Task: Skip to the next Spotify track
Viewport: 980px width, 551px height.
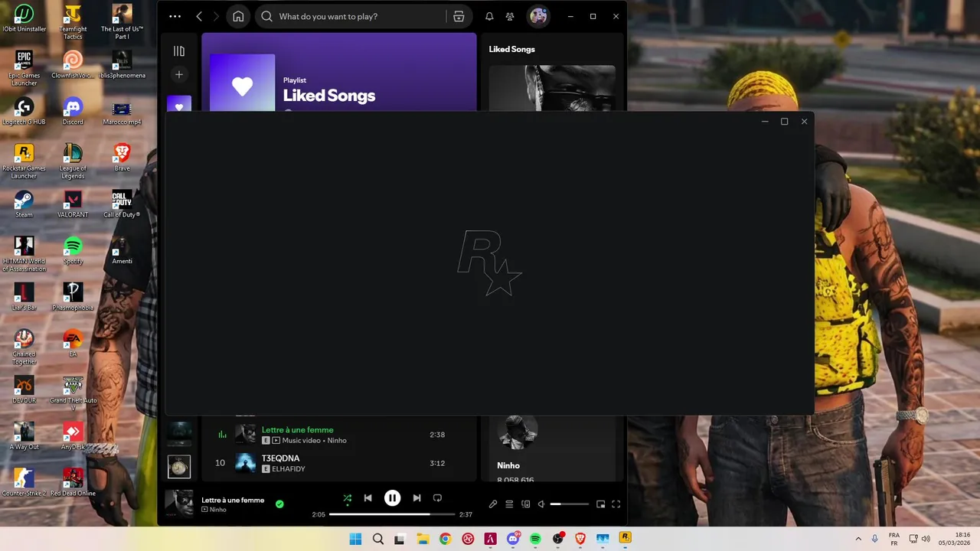Action: click(x=416, y=498)
